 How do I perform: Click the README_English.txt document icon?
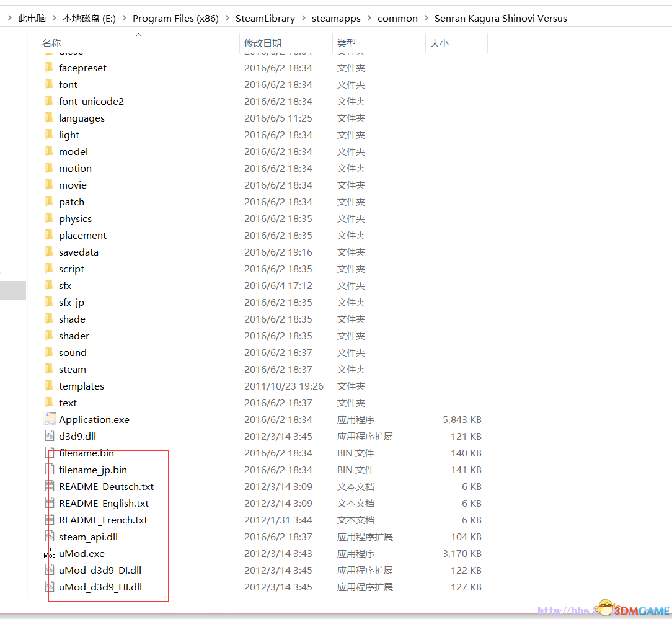pos(50,503)
